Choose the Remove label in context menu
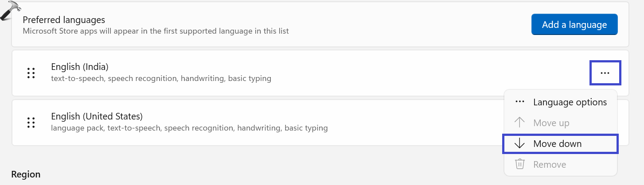This screenshot has height=185, width=644. (x=550, y=165)
